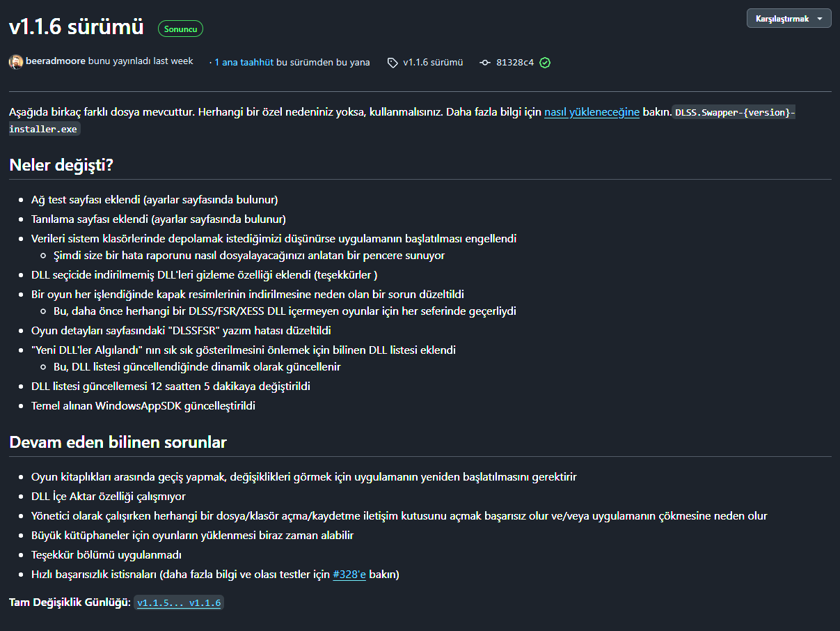Click the "Neler değişti?" heading

click(61, 165)
